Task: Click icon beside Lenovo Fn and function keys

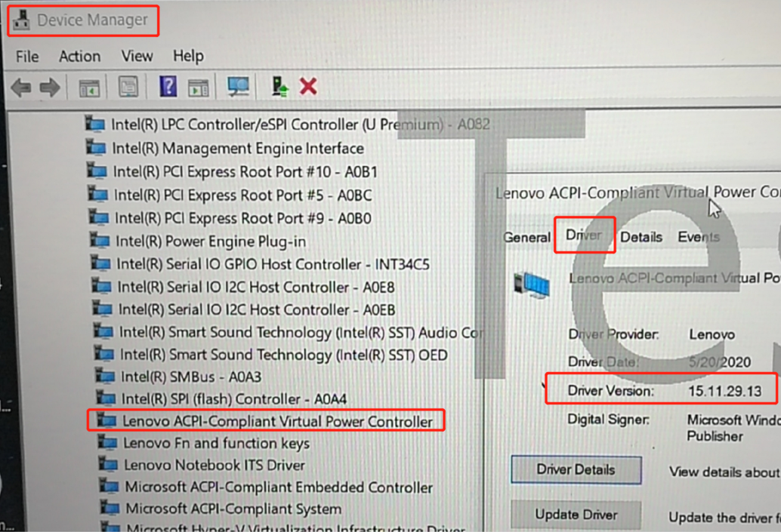Action: click(107, 442)
